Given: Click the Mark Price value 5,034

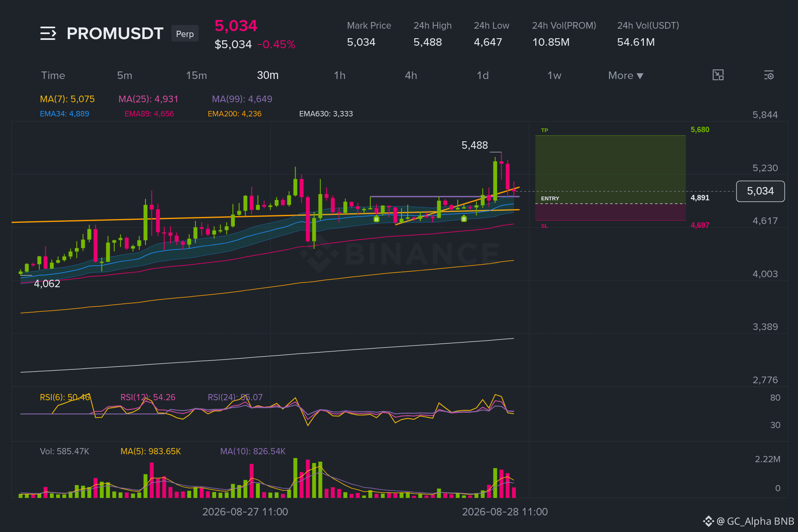Looking at the screenshot, I should point(361,42).
